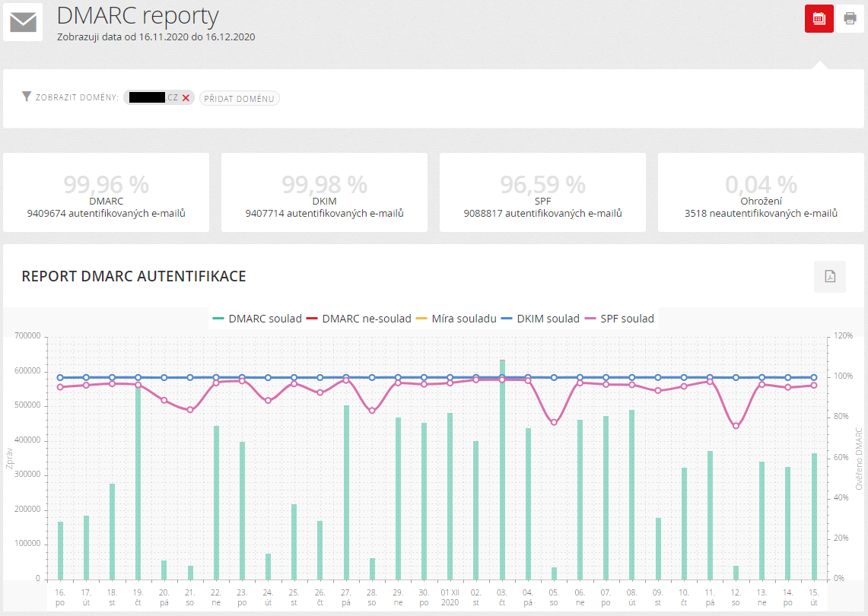868x616 pixels.
Task: Click the bar for 15. út
Action: [x=814, y=516]
